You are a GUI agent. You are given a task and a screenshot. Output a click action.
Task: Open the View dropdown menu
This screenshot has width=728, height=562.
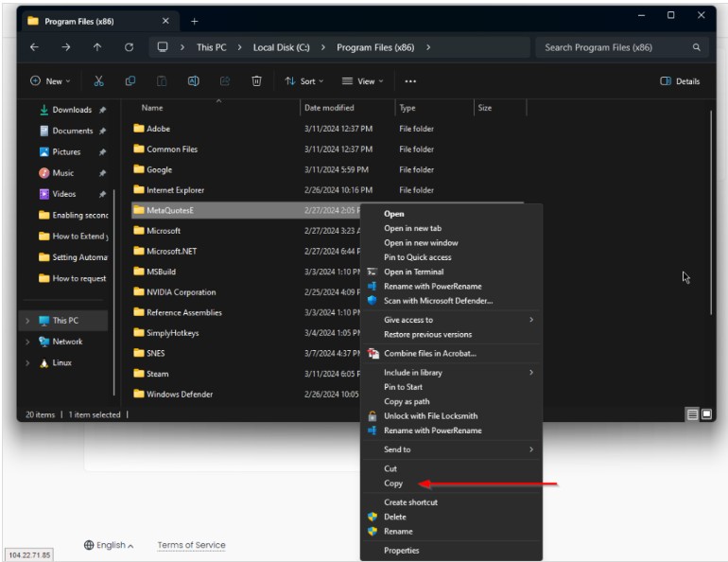point(363,81)
